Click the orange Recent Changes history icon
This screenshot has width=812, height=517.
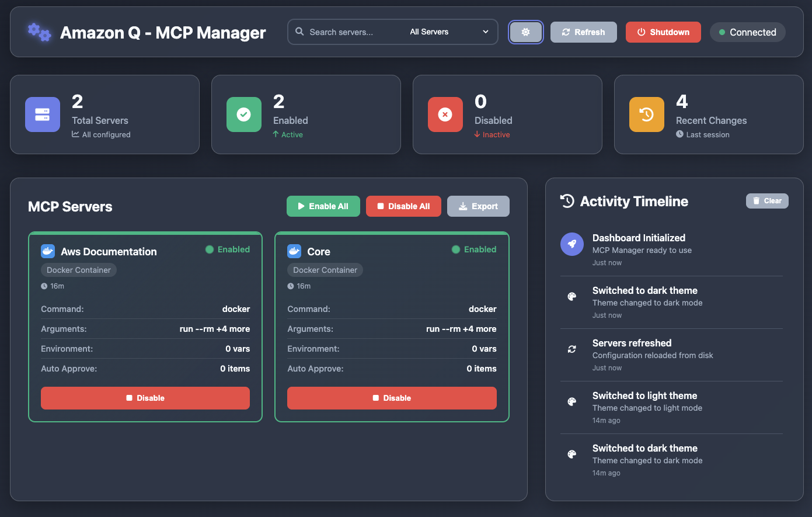pyautogui.click(x=647, y=114)
